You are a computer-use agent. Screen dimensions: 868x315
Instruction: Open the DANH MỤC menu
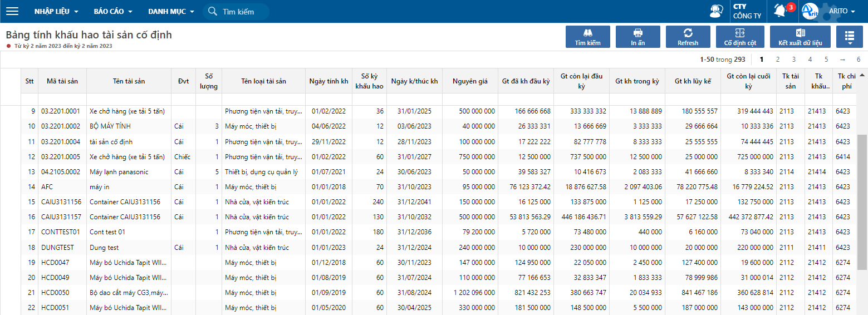pyautogui.click(x=171, y=11)
